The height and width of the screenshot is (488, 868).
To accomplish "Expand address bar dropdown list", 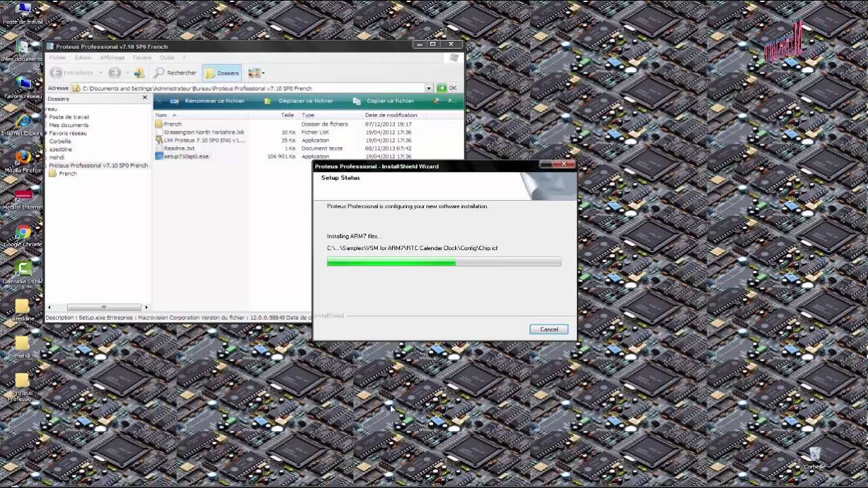I will click(429, 88).
